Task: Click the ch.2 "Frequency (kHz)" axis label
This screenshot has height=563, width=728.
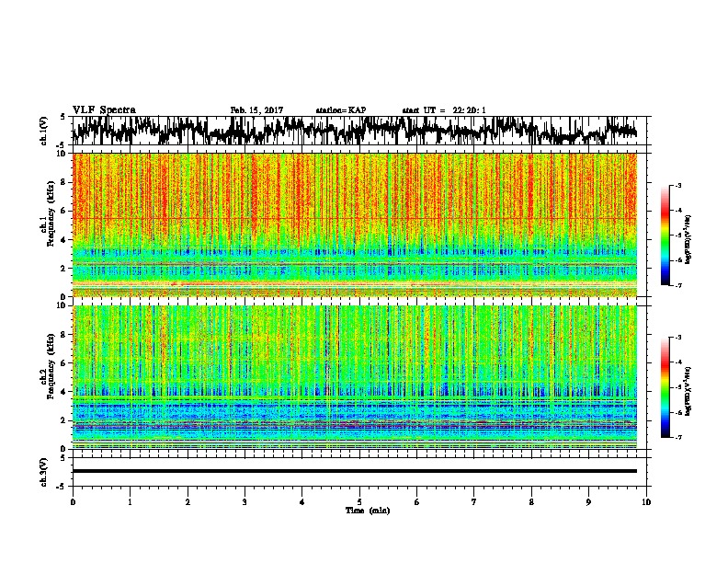Action: click(51, 366)
